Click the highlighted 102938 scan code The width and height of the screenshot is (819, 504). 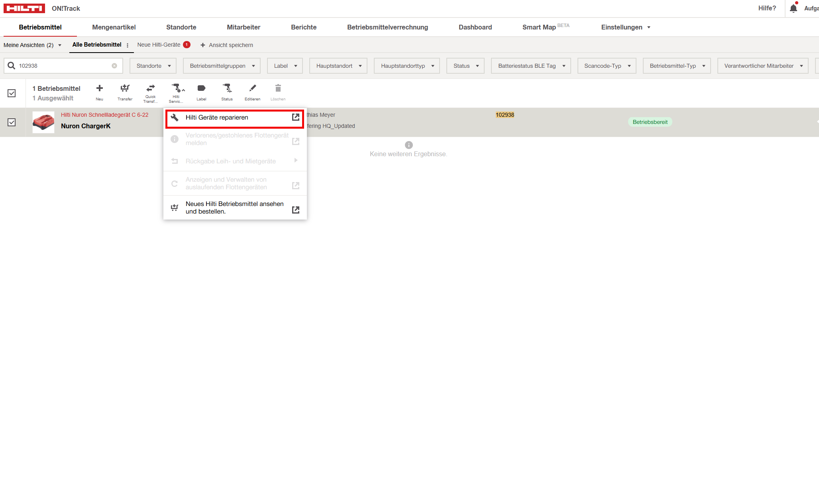click(505, 115)
